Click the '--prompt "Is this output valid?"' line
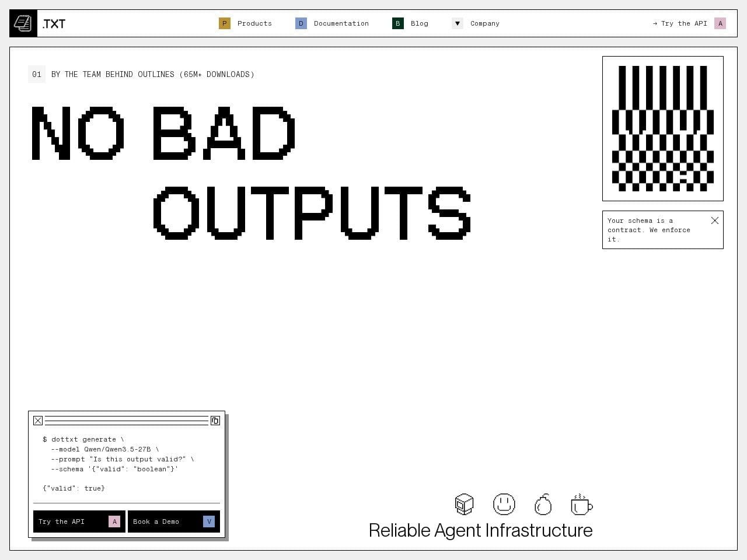The height and width of the screenshot is (560, 747). pyautogui.click(x=123, y=459)
